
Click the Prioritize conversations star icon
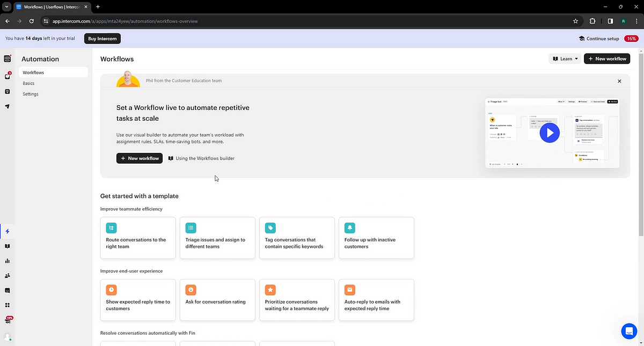click(270, 290)
